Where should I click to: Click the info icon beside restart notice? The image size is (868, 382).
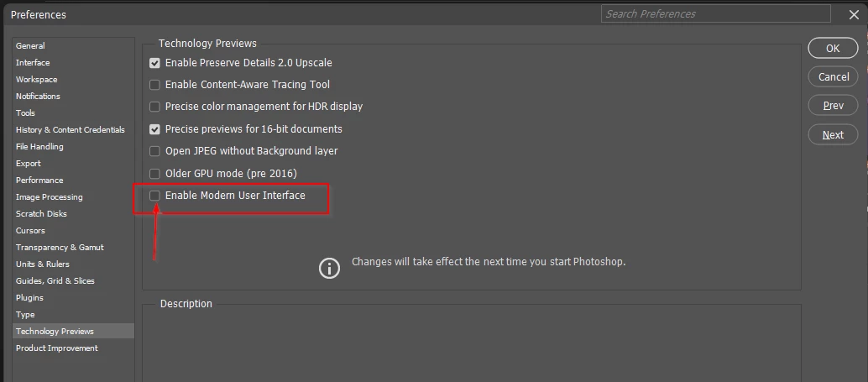click(x=329, y=269)
